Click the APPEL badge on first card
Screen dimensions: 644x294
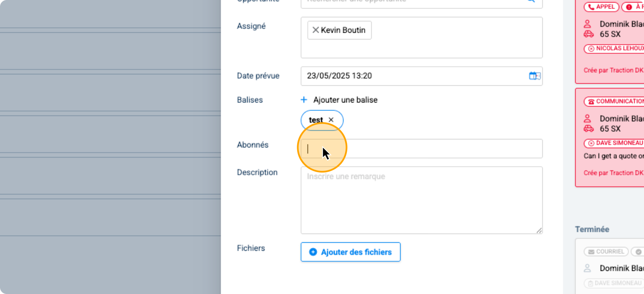pyautogui.click(x=602, y=7)
